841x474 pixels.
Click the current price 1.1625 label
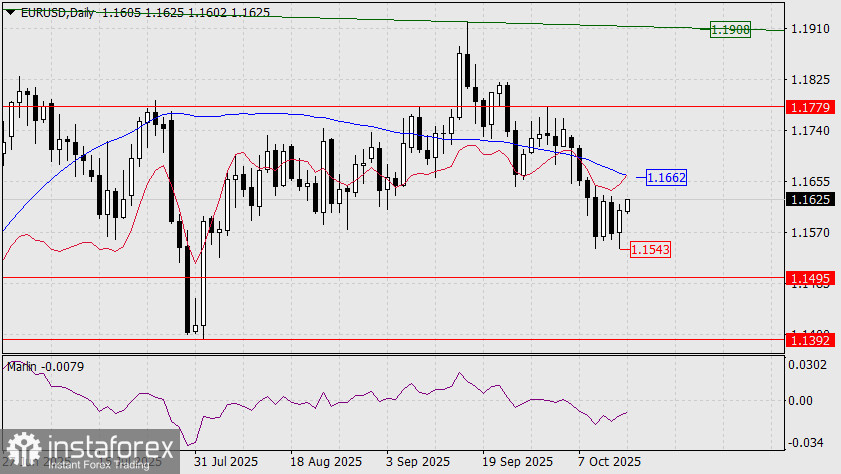[x=810, y=199]
